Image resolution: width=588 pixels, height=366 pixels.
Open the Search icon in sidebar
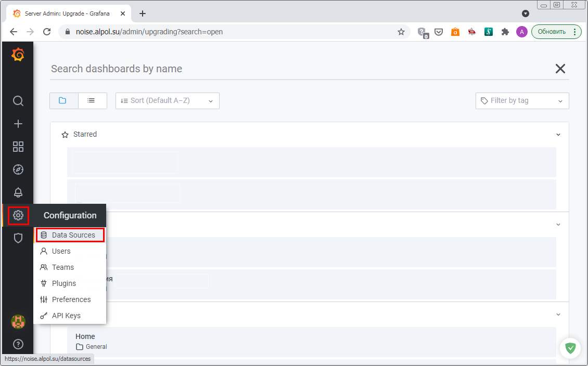(x=18, y=101)
